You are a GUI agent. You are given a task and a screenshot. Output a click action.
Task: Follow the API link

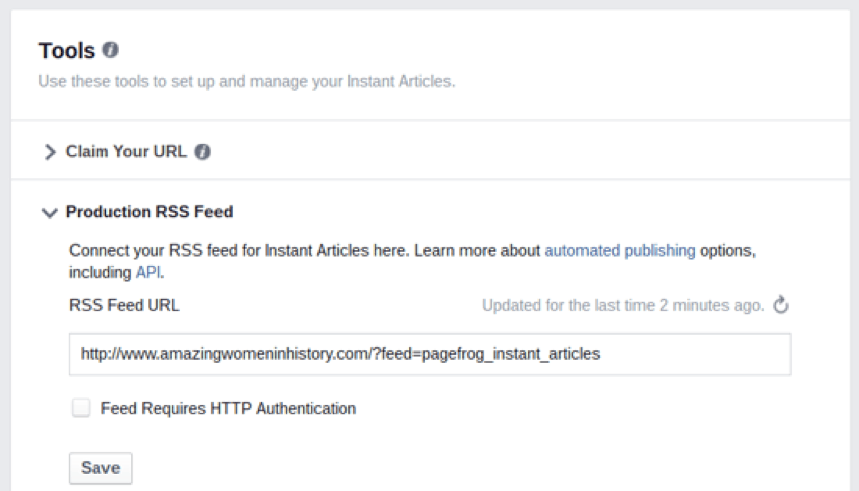click(148, 272)
